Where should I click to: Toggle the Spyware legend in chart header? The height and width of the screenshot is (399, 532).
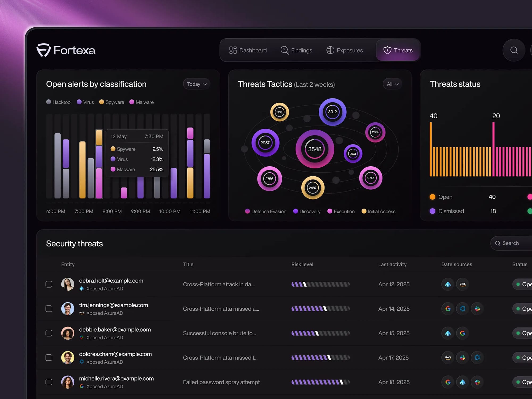point(111,102)
